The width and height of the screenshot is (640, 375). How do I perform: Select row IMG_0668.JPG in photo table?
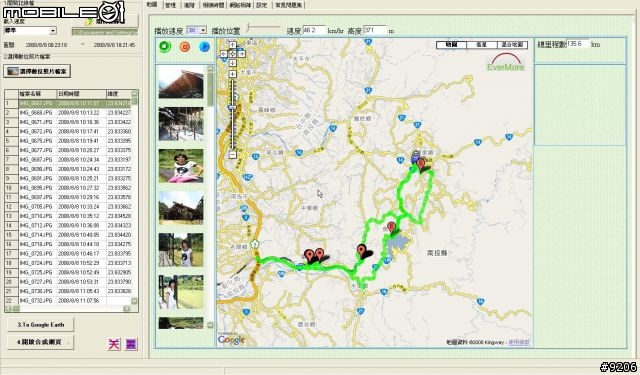[x=68, y=113]
